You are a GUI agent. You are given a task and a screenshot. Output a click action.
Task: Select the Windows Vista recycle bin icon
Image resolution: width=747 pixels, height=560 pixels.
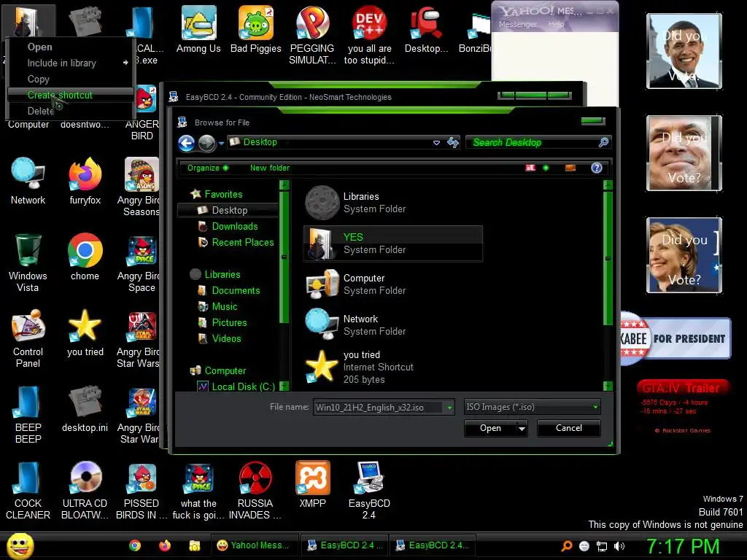(28, 262)
